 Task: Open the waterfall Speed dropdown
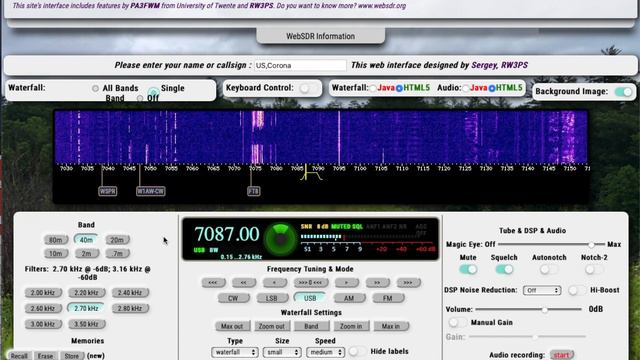[x=325, y=352]
